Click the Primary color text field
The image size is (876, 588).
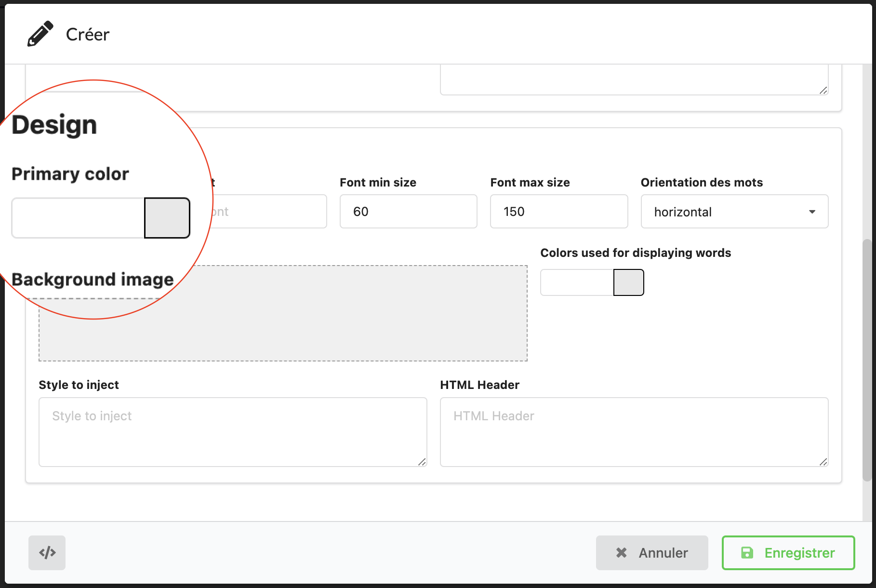[78, 218]
